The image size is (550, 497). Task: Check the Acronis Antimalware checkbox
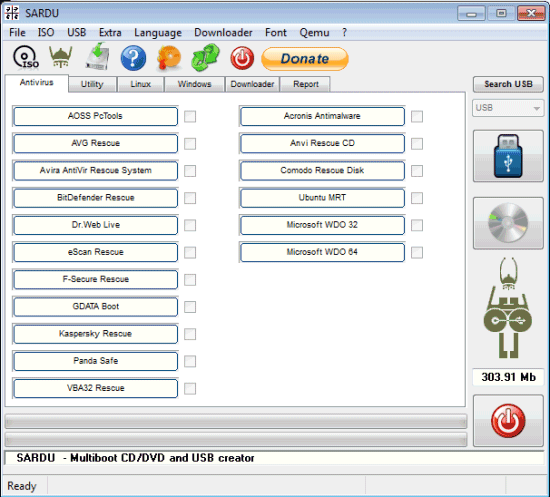(x=417, y=116)
